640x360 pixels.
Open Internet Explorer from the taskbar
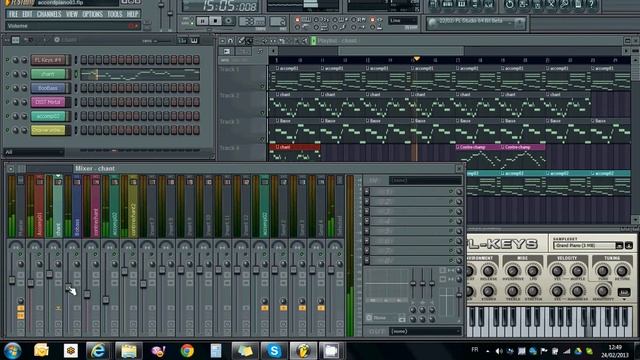pyautogui.click(x=98, y=351)
